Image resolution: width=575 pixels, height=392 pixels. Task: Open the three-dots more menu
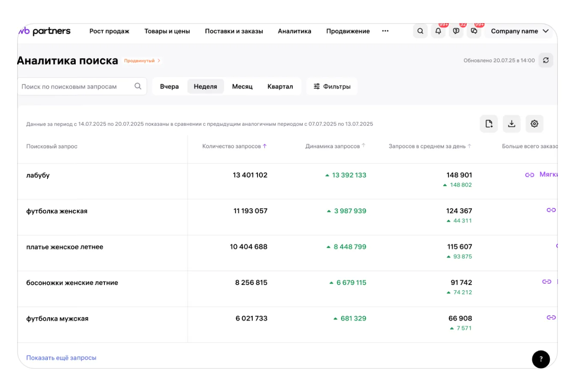385,31
